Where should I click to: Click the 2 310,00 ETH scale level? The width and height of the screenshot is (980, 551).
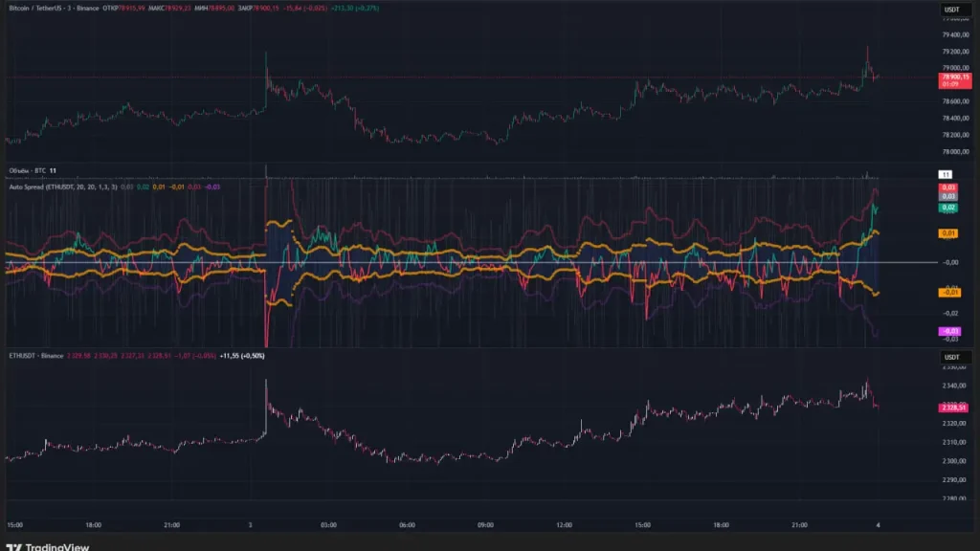click(954, 442)
